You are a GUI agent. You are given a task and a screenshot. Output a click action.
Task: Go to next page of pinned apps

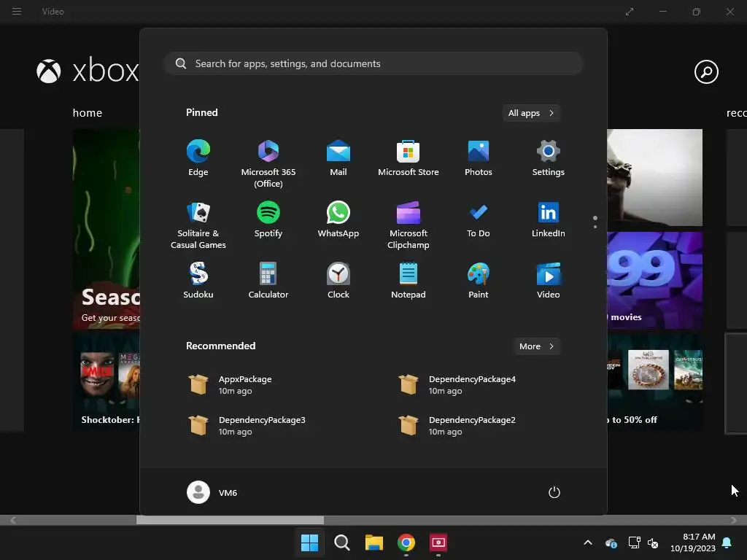click(595, 227)
